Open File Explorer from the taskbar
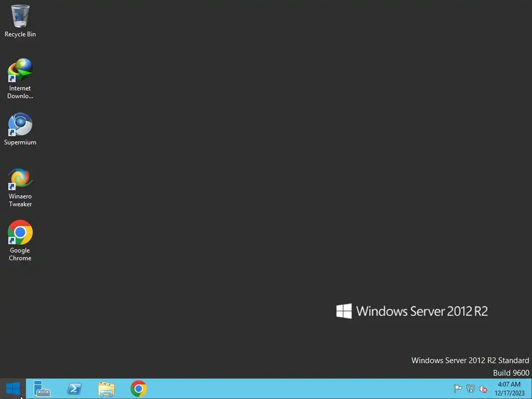Screen dimensions: 532x399 tap(107, 389)
